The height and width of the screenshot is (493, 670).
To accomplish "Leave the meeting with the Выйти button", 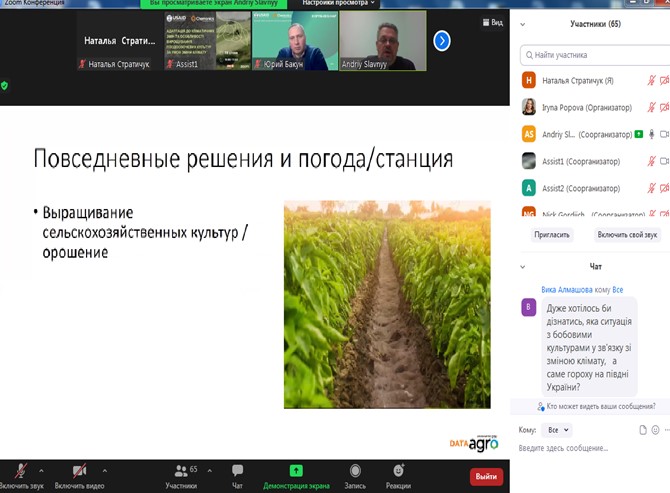I will click(486, 476).
